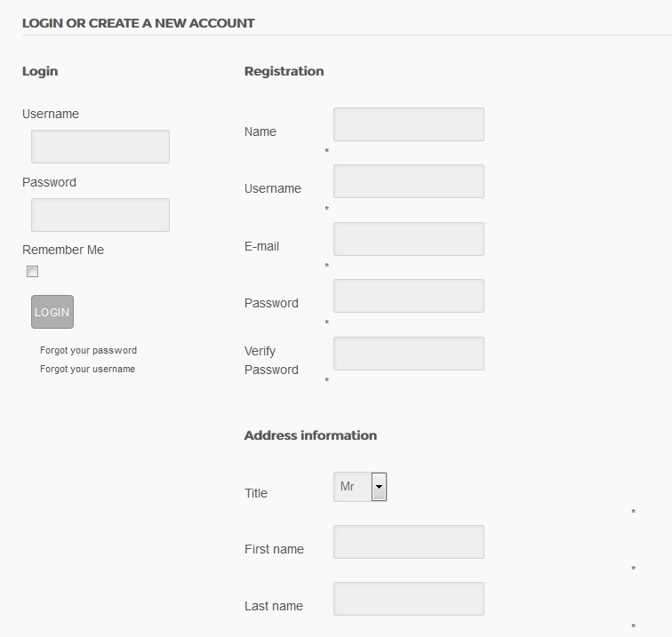This screenshot has width=672, height=637.
Task: Click the Address information heading
Action: (311, 435)
